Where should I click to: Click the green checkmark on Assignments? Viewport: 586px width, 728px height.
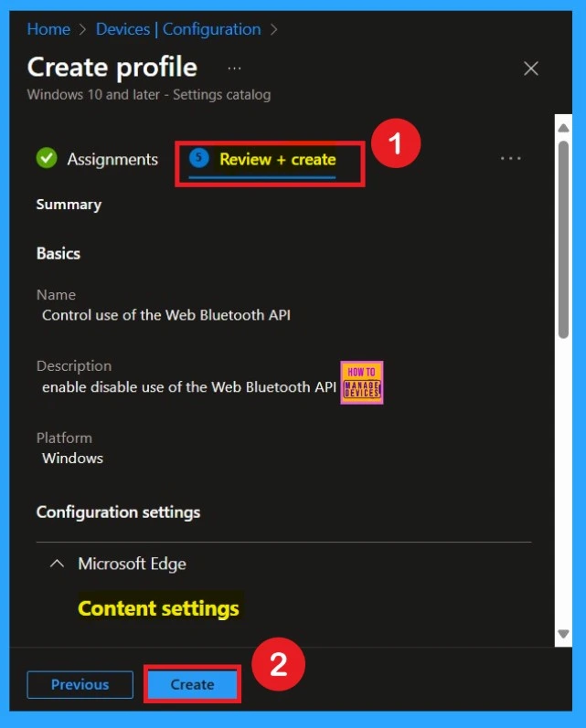point(47,158)
